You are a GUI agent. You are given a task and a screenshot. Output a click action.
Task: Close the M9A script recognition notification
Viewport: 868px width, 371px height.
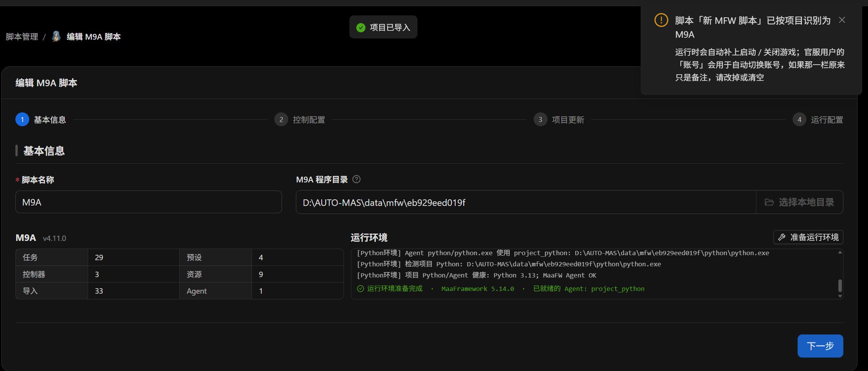[842, 20]
